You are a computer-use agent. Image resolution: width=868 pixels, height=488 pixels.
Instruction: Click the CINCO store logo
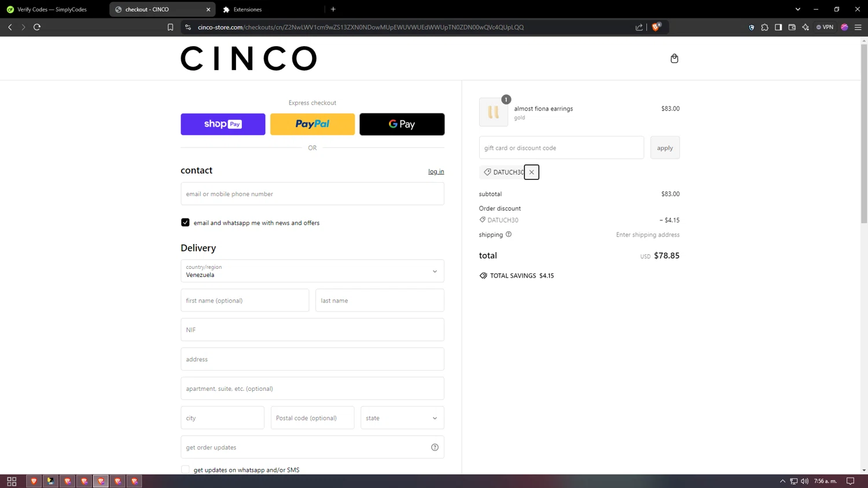[249, 58]
